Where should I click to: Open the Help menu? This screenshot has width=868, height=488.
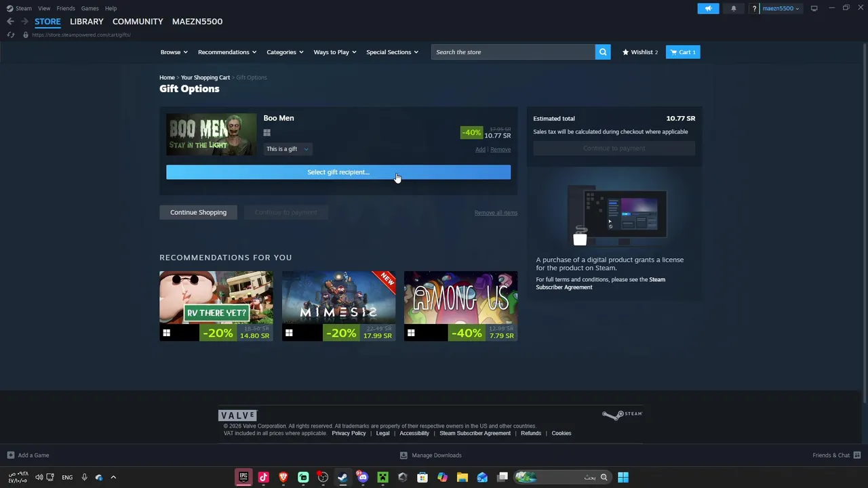click(111, 8)
